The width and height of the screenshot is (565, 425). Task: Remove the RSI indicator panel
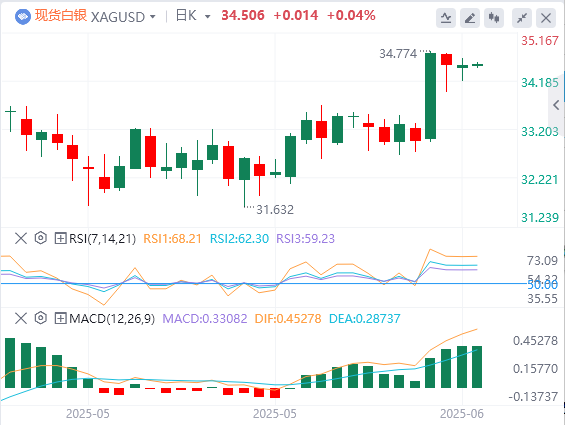point(21,238)
